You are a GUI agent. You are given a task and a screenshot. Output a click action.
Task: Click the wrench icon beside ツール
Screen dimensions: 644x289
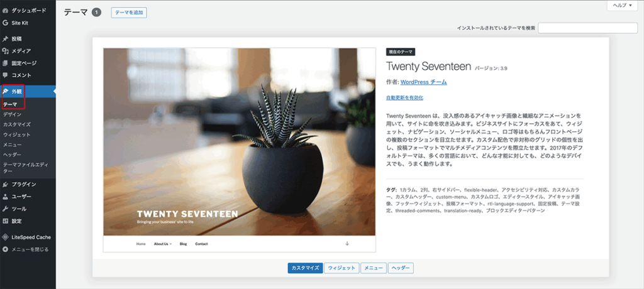coord(6,209)
